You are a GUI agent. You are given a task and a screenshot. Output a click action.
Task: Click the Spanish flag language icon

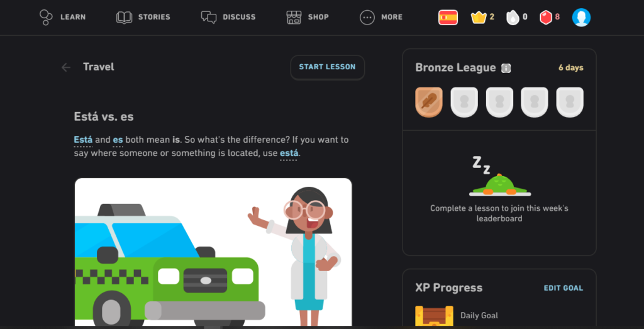448,17
